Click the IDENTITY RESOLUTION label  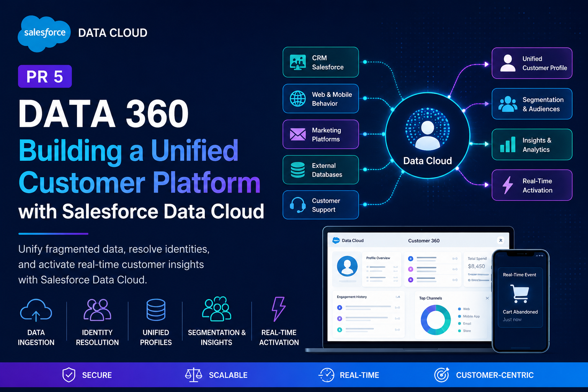click(x=97, y=337)
